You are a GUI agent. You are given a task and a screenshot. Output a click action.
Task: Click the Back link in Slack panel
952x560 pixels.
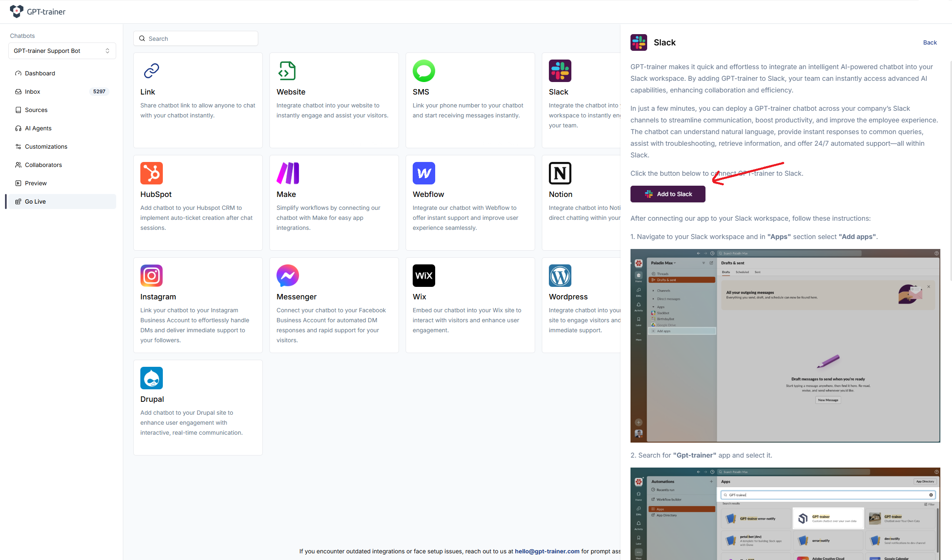pyautogui.click(x=930, y=42)
